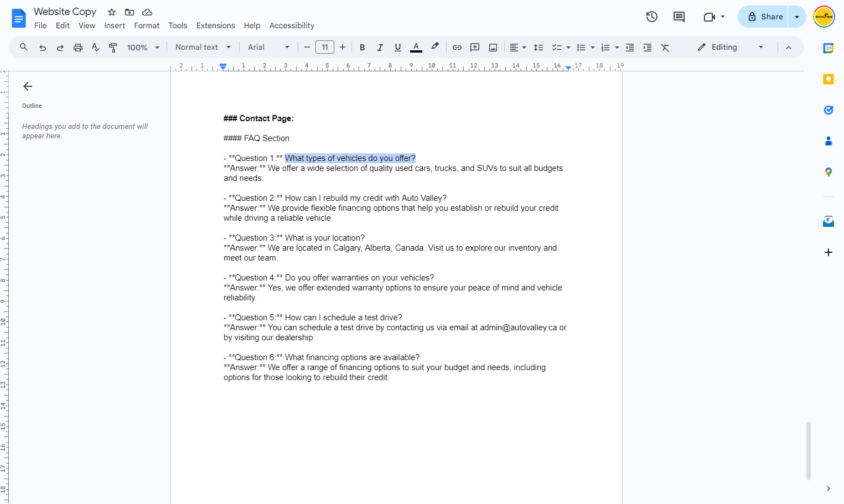The image size is (844, 504).
Task: Click the font size input field
Action: point(325,48)
